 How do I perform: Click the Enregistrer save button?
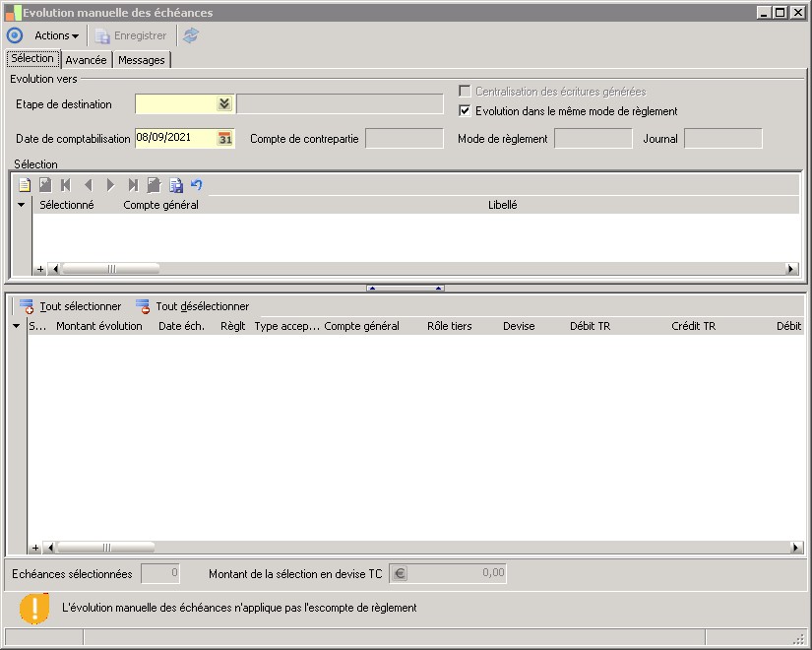tap(131, 35)
